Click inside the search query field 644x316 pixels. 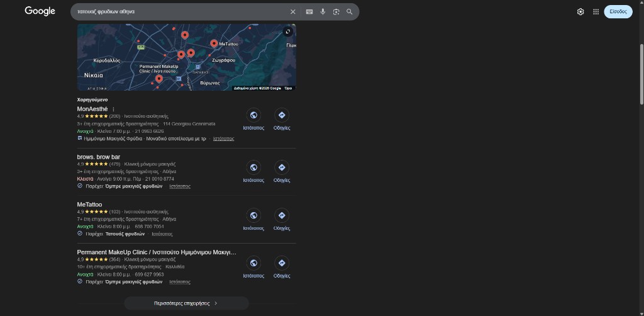tap(180, 12)
